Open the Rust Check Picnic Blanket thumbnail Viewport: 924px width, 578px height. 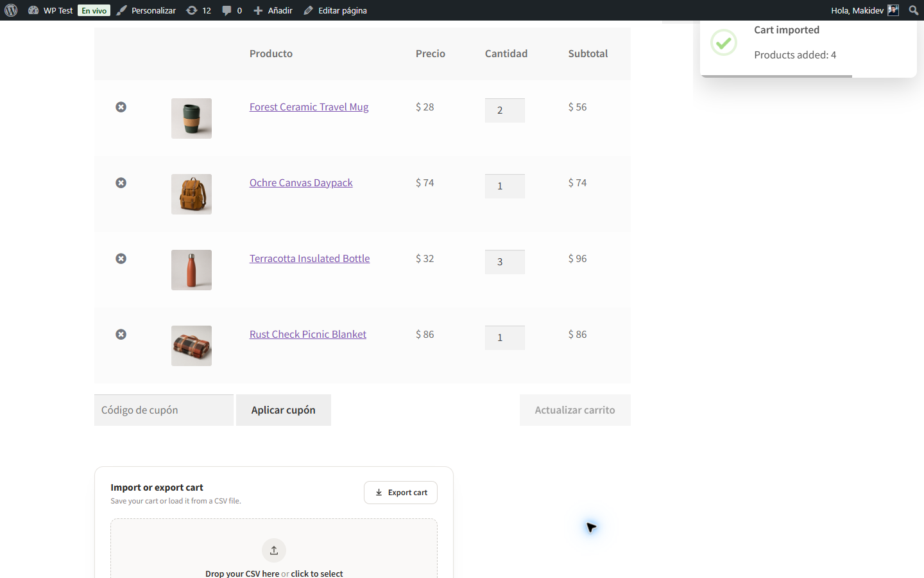click(x=191, y=346)
